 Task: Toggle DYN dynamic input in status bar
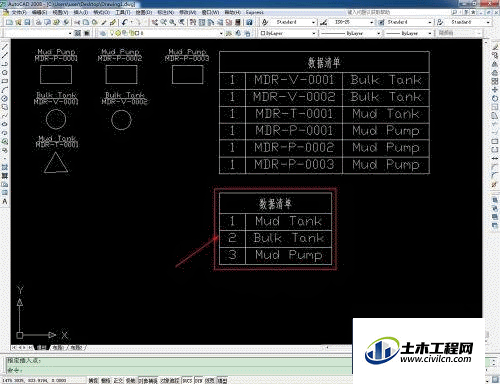click(x=199, y=380)
